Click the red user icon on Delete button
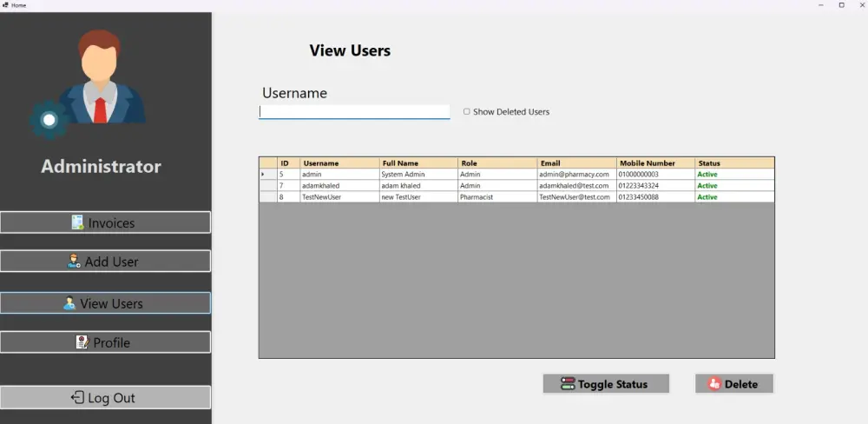 pos(714,383)
